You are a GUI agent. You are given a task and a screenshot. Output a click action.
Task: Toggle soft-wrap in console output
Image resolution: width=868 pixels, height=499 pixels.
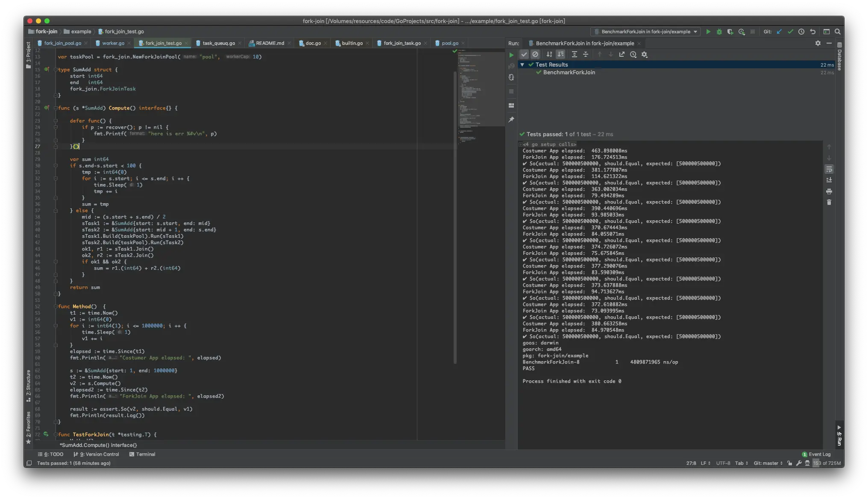pyautogui.click(x=829, y=169)
